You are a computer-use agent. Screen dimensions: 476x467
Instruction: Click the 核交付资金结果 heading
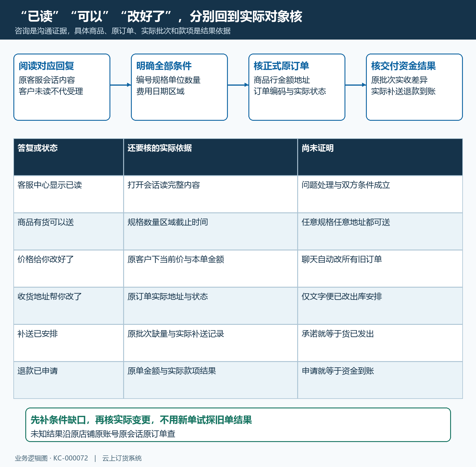[x=403, y=66]
